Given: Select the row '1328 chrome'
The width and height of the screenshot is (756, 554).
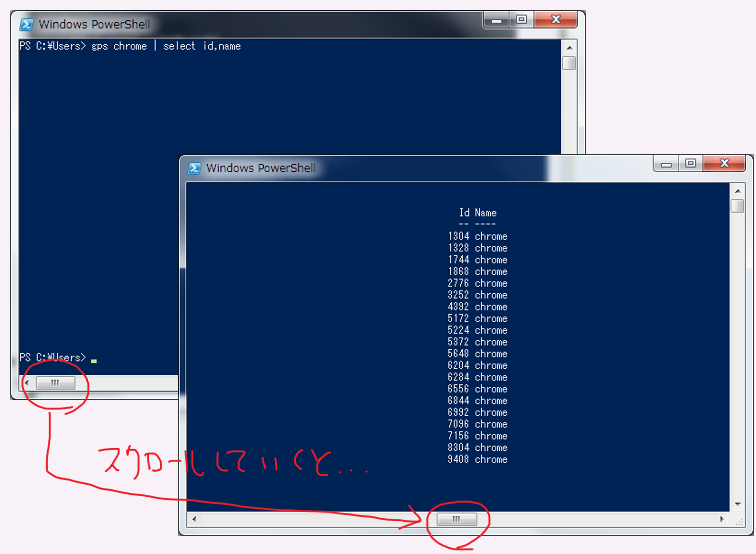Looking at the screenshot, I should [x=478, y=248].
